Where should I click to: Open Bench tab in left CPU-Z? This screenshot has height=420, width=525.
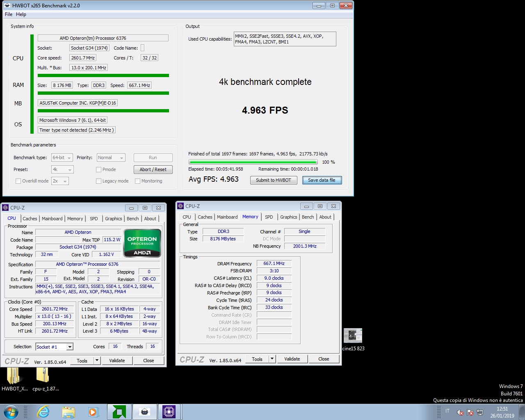pos(133,219)
